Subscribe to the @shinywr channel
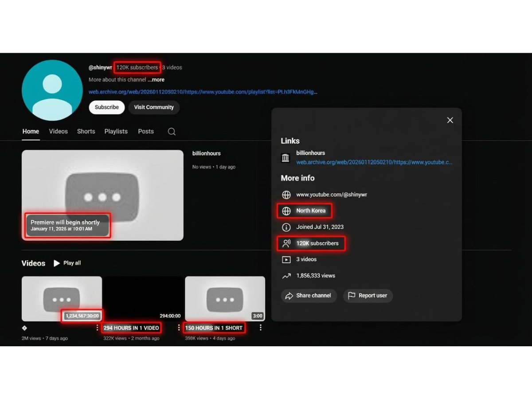 pos(106,107)
